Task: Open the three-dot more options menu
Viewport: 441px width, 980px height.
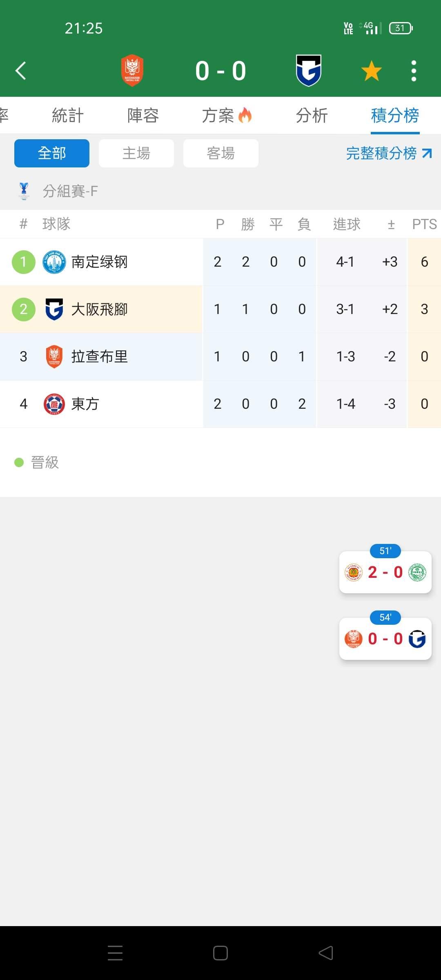Action: (414, 71)
